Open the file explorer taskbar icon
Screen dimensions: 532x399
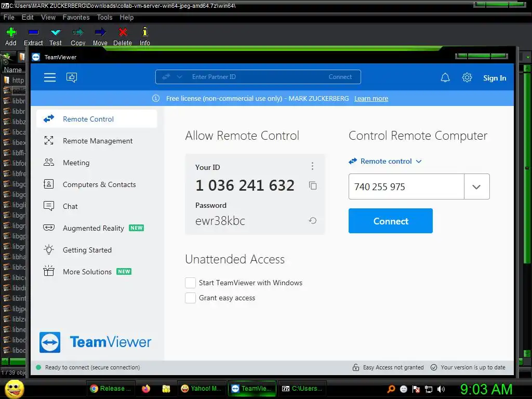pyautogui.click(x=166, y=389)
